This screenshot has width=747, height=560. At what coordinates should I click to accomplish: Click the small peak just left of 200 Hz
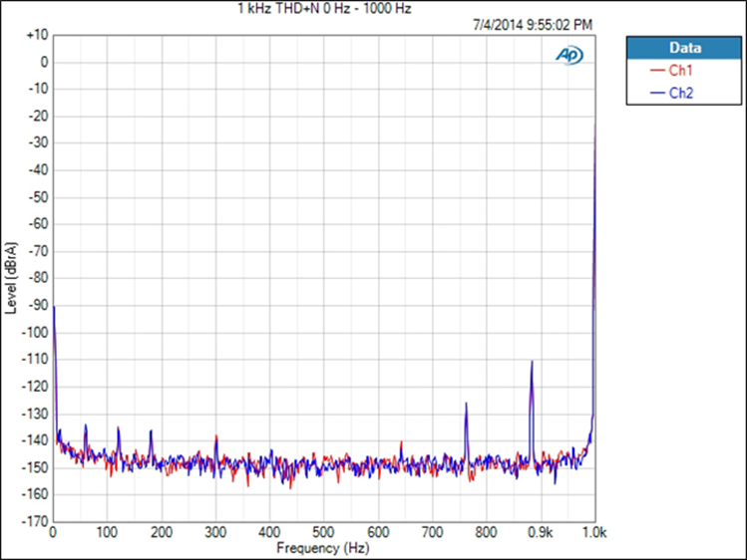point(151,430)
